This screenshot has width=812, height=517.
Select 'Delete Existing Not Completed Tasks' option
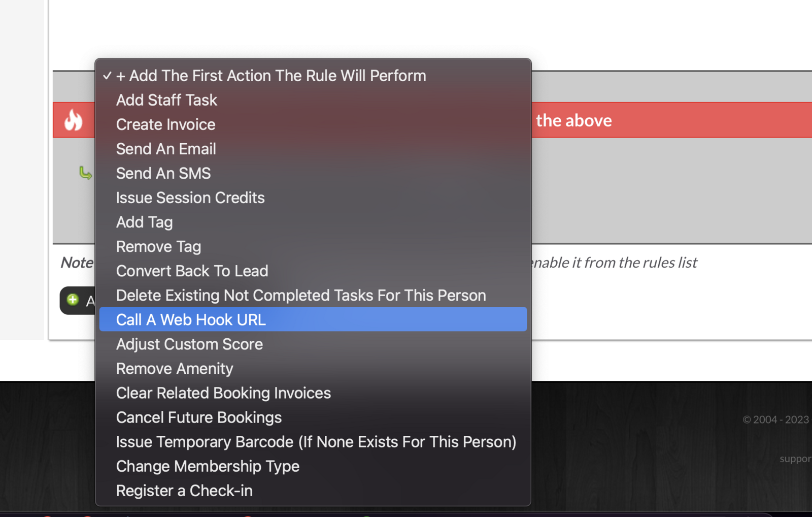[301, 295]
